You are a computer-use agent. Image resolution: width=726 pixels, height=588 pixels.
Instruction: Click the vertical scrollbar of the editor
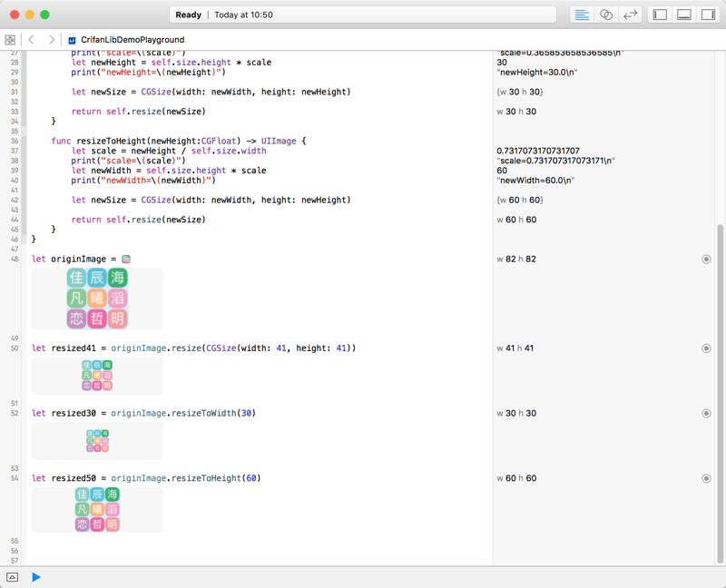pos(720,394)
